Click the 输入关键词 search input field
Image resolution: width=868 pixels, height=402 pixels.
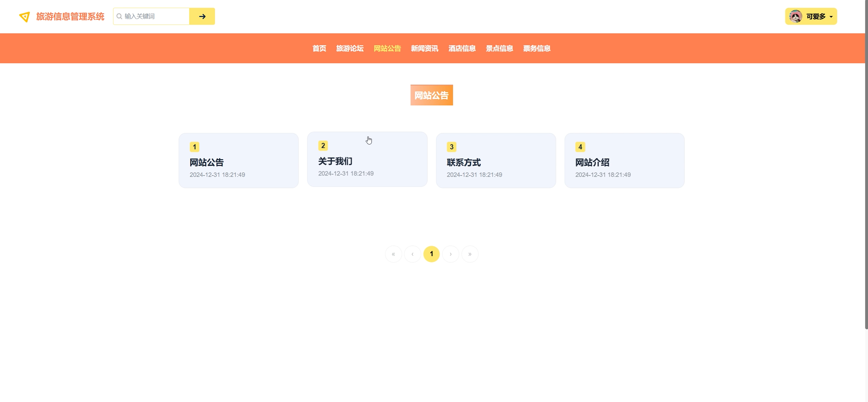[x=155, y=17]
